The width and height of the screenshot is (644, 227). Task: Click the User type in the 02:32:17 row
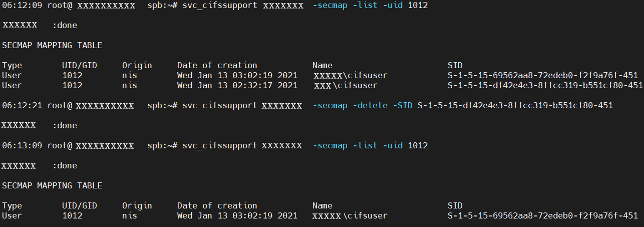tap(12, 85)
